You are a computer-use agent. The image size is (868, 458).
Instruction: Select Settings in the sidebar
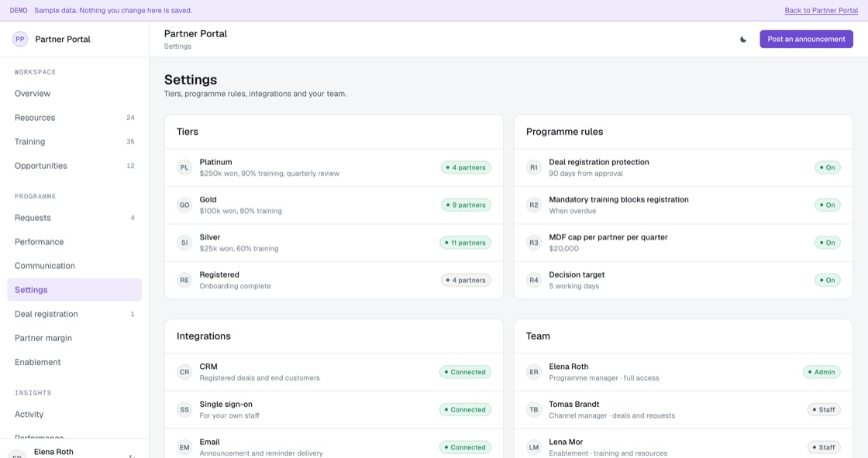pos(74,290)
